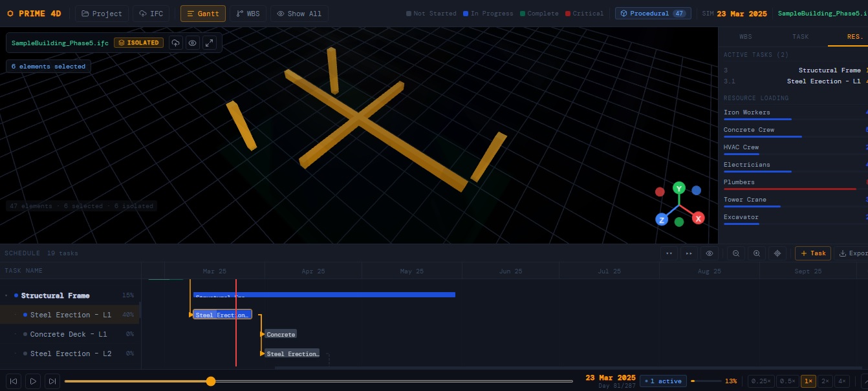Click the fullscreen expand icon in viewport
This screenshot has width=868, height=391.
[x=209, y=43]
